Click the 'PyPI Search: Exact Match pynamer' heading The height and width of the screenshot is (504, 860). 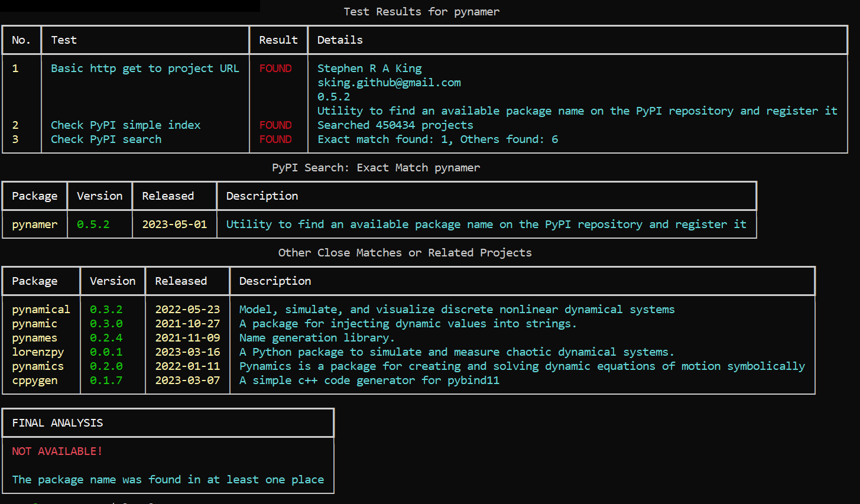[376, 168]
